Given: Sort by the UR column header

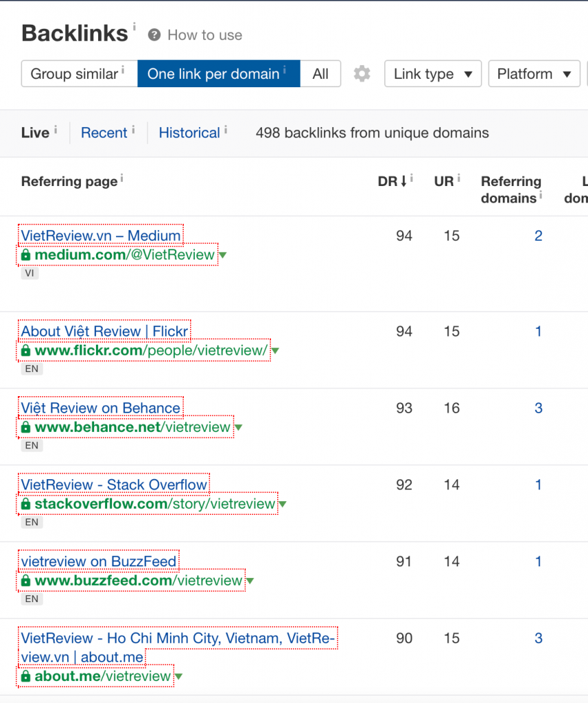Looking at the screenshot, I should point(444,181).
